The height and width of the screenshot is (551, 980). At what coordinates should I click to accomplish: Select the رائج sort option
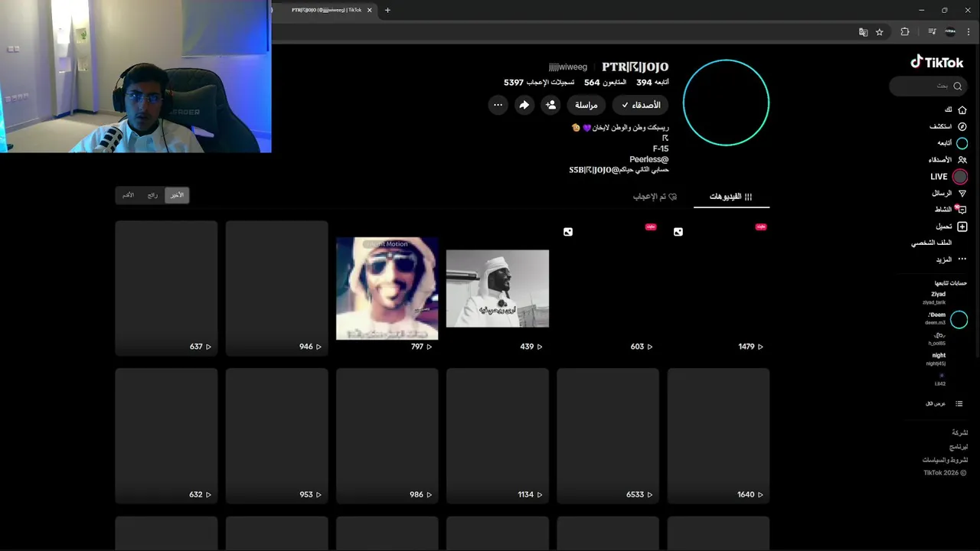click(152, 195)
